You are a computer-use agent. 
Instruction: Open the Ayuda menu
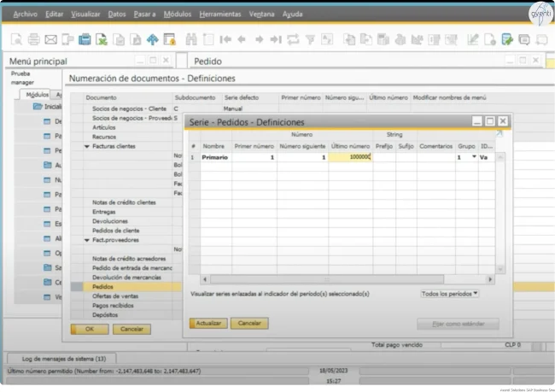(x=292, y=15)
